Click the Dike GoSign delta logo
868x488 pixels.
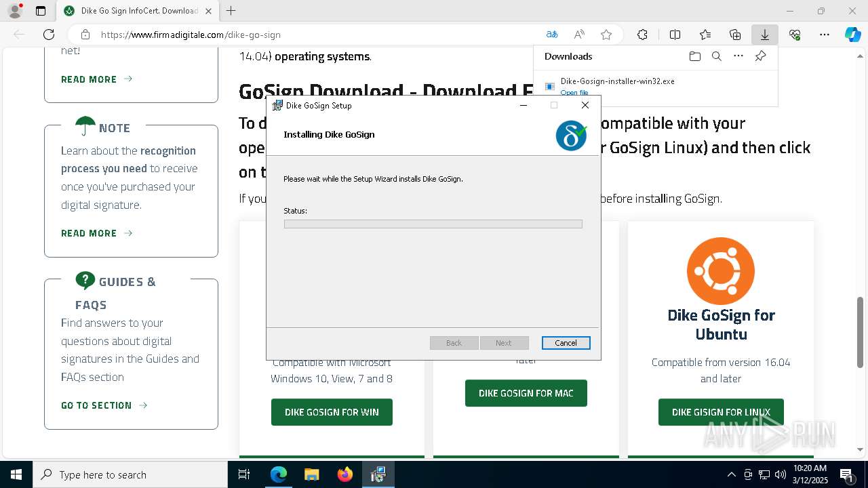(571, 135)
